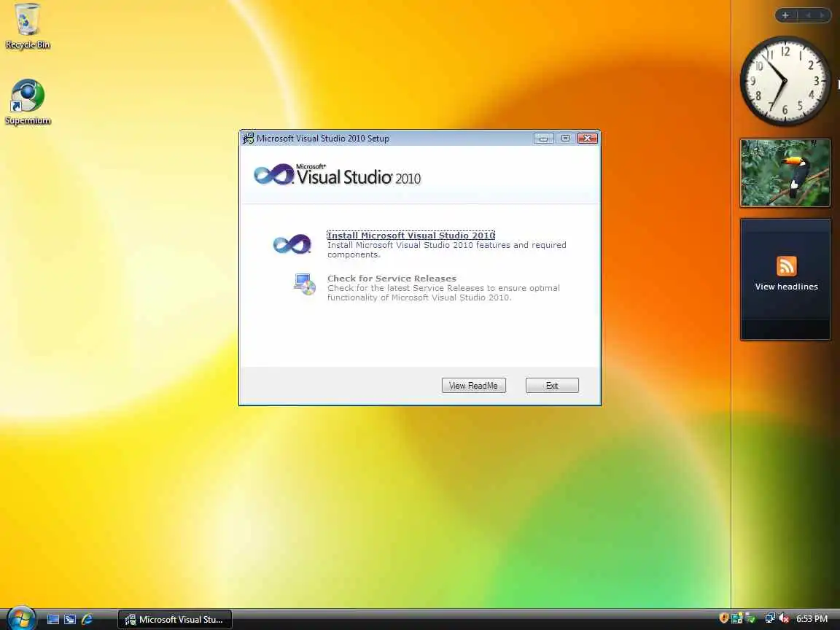Click the green tray icon beside the shield
This screenshot has height=630, width=840.
tap(736, 618)
